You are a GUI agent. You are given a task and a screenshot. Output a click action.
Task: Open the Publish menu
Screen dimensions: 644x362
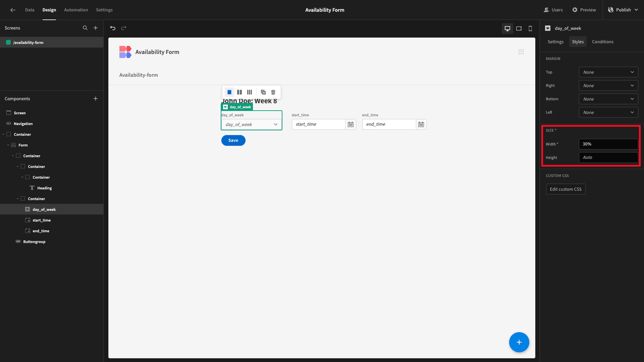point(623,10)
